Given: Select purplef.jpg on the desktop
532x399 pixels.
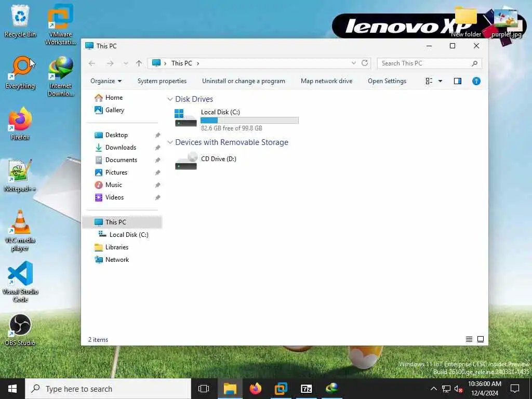Looking at the screenshot, I should point(506,23).
